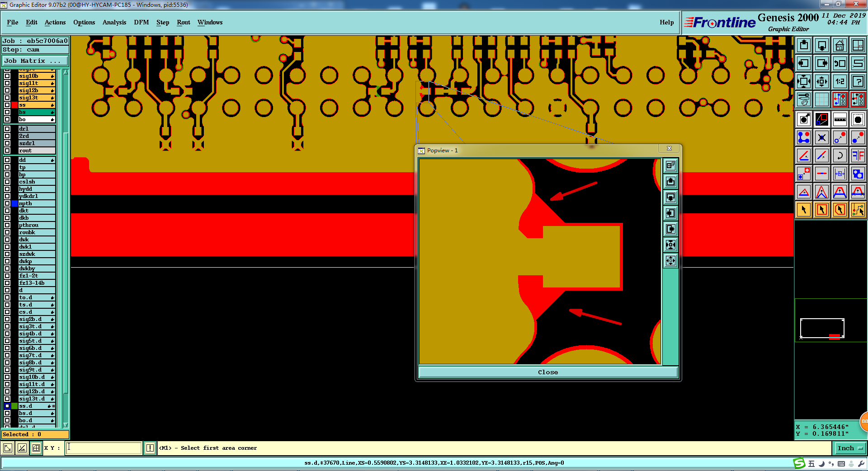
Task: Click the delete feature X icon
Action: coord(822,137)
